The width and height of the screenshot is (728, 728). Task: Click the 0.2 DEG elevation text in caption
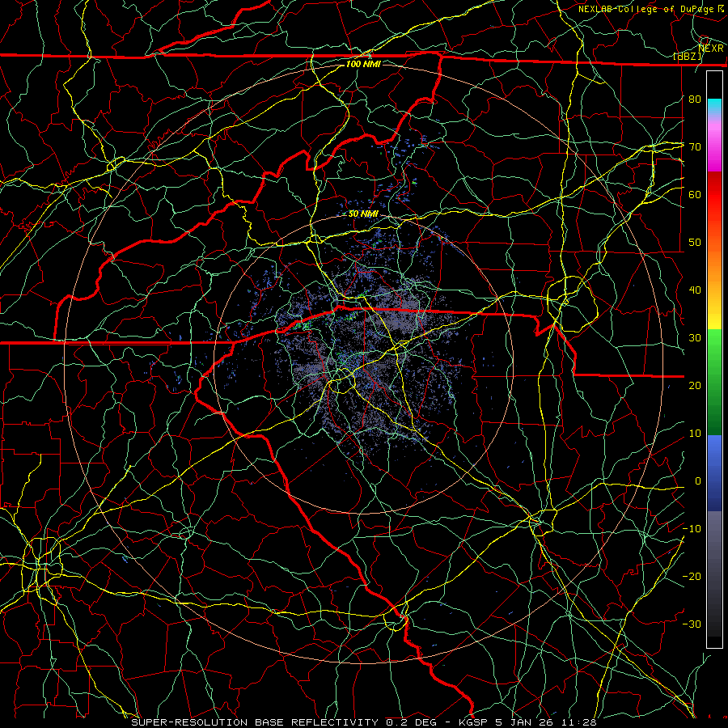pyautogui.click(x=411, y=722)
